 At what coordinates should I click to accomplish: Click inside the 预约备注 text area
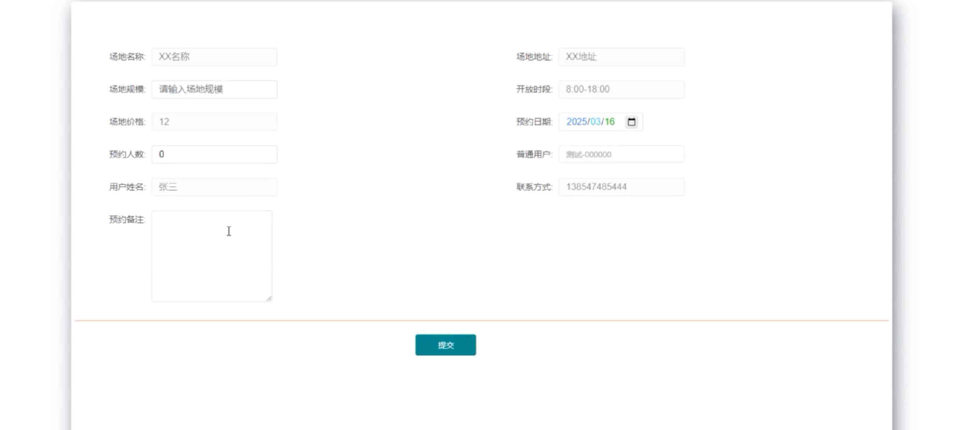coord(212,256)
